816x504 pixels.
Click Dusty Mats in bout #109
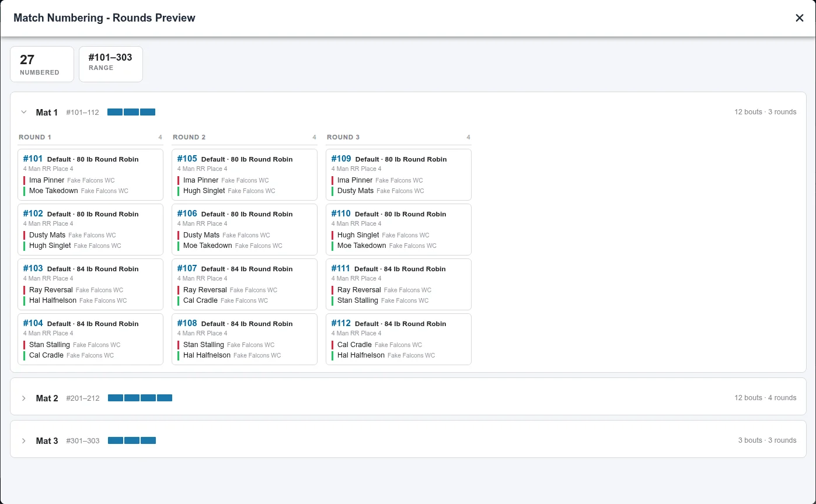point(355,191)
